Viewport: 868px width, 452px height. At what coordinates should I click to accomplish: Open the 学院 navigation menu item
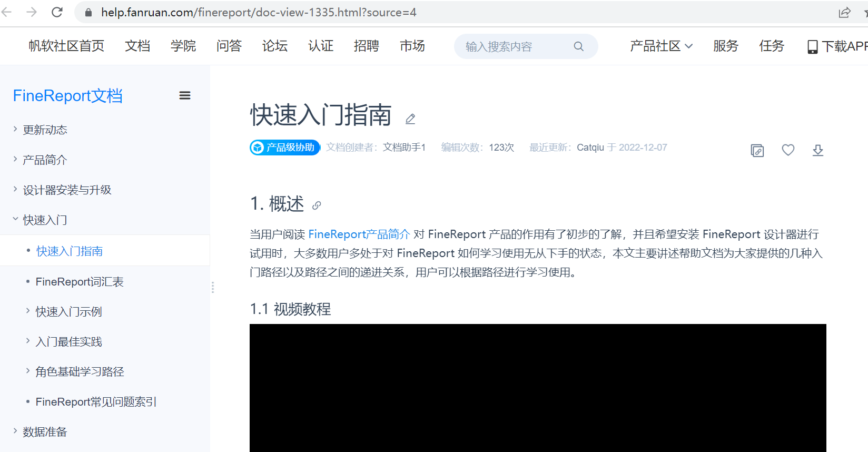183,46
